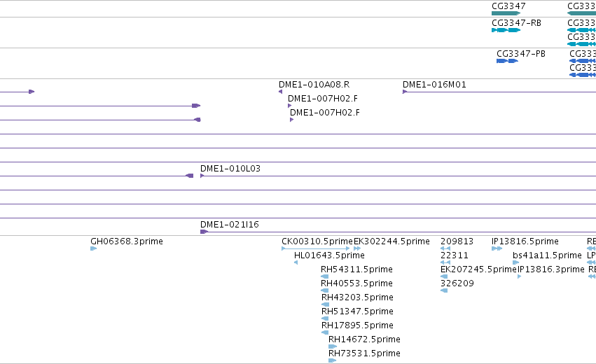The image size is (596, 364).
Task: Click the DME1-010A08.R arrowhead marker
Action: coord(281,92)
